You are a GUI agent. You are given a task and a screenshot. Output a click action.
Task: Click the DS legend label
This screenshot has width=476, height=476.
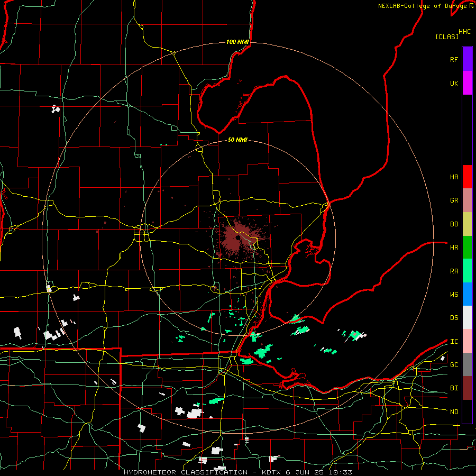(x=454, y=318)
